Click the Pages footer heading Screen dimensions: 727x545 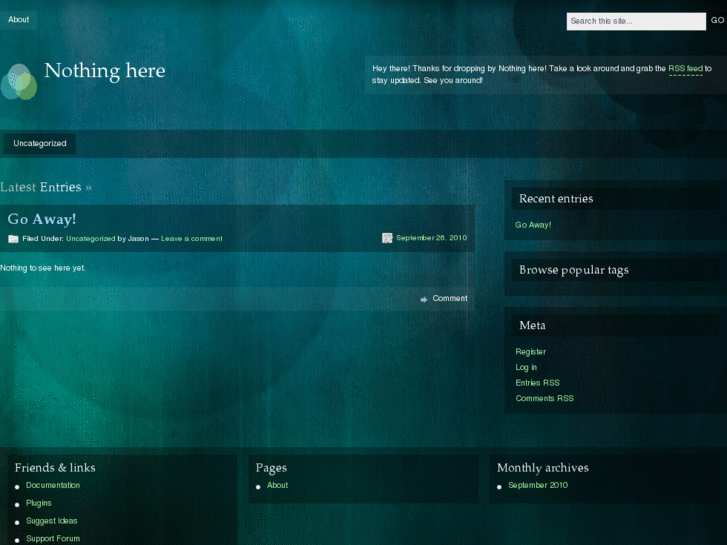click(x=271, y=468)
